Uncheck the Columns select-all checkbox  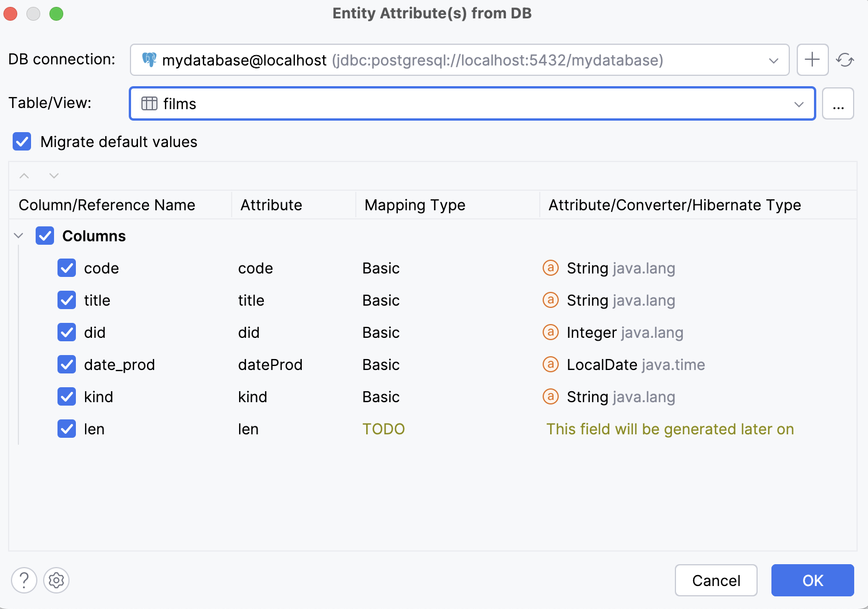coord(44,236)
